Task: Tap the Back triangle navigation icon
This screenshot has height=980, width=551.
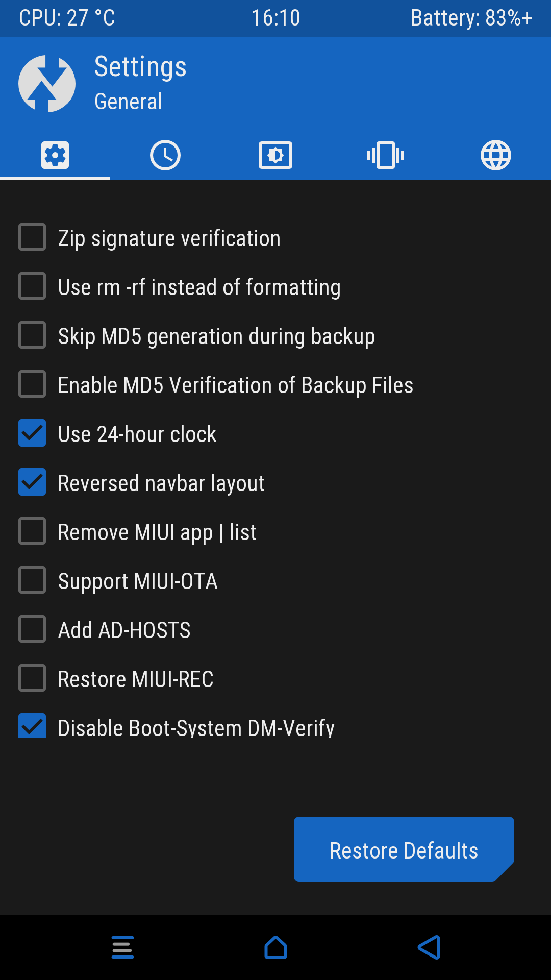Action: pyautogui.click(x=429, y=947)
